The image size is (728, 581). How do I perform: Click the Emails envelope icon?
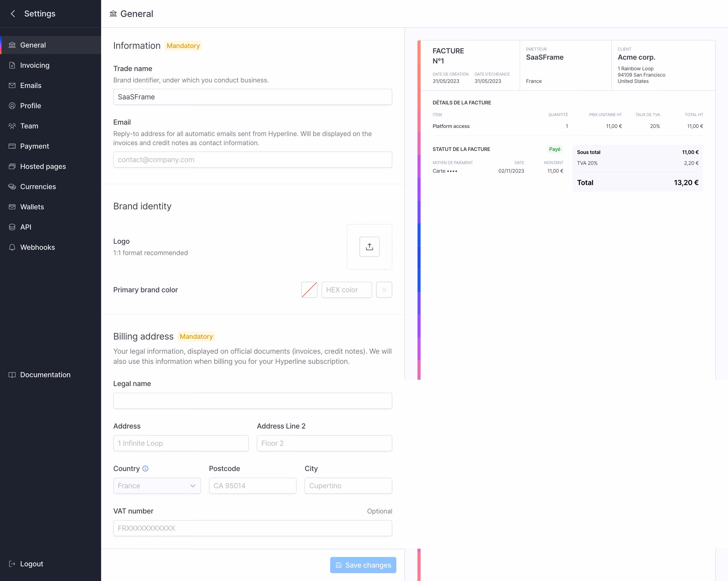[12, 85]
